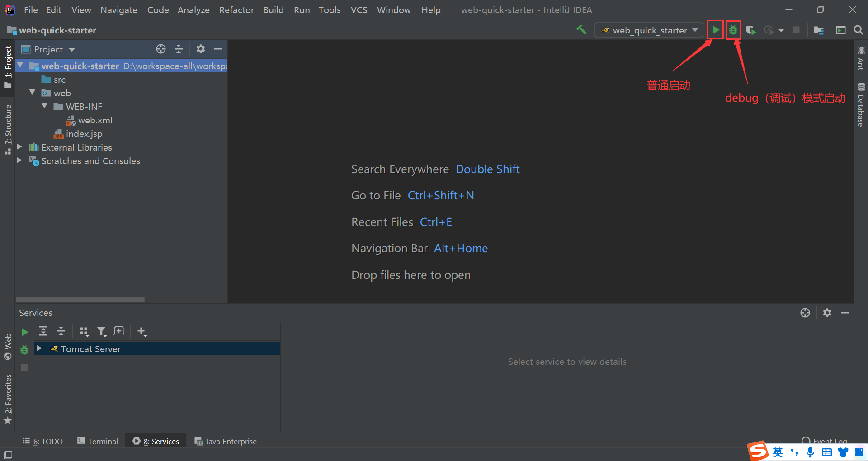
Task: Locate opened file target icon in Project panel
Action: pos(161,49)
